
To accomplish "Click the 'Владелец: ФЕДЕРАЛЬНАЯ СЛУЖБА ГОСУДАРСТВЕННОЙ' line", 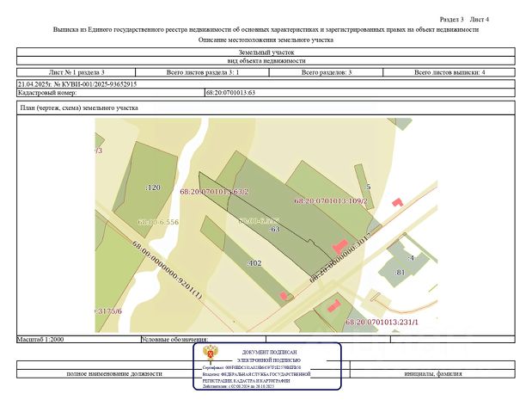I will click(x=256, y=374).
